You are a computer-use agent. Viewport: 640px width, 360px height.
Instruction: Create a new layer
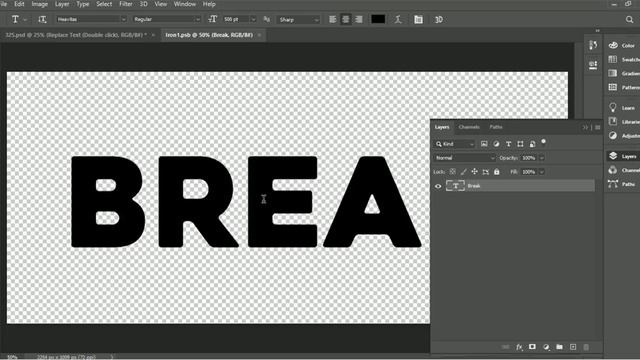click(x=573, y=347)
